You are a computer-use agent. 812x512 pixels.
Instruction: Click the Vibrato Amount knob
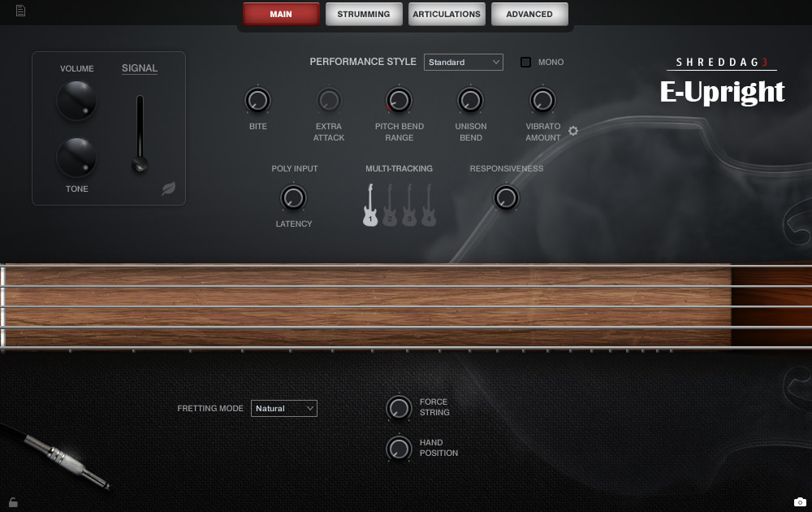542,100
